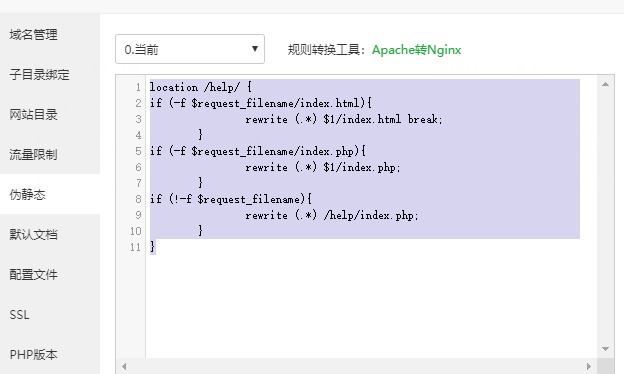The image size is (624, 374).
Task: Click line 'rewrite (.*) $1/index.php;'
Action: (x=323, y=168)
